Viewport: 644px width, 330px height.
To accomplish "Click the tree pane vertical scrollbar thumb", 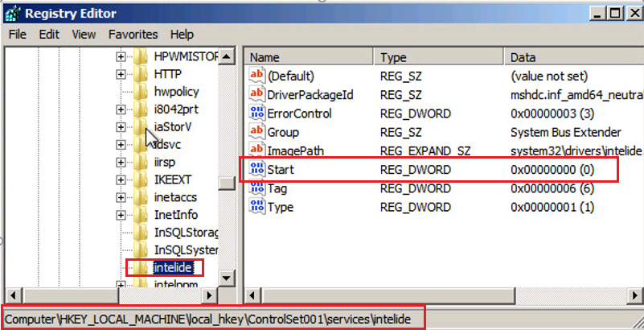I will 226,184.
